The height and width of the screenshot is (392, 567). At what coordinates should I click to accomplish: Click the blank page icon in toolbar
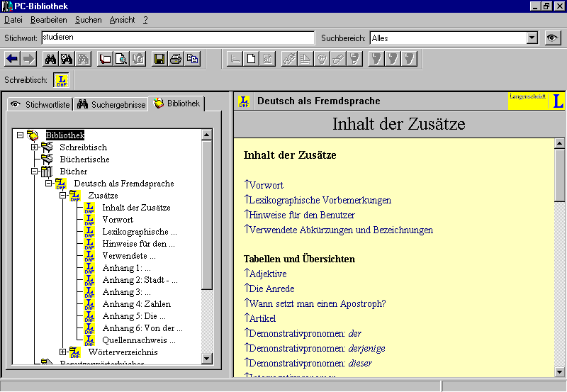[251, 59]
